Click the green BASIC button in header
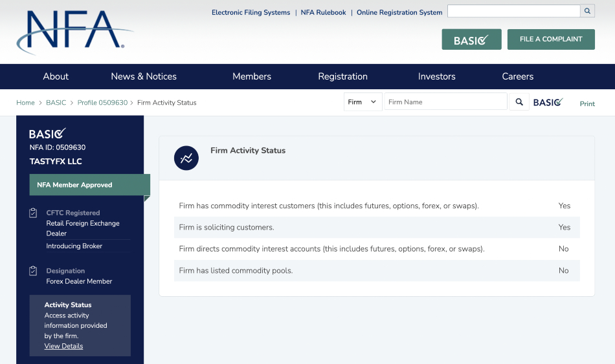 [x=471, y=39]
